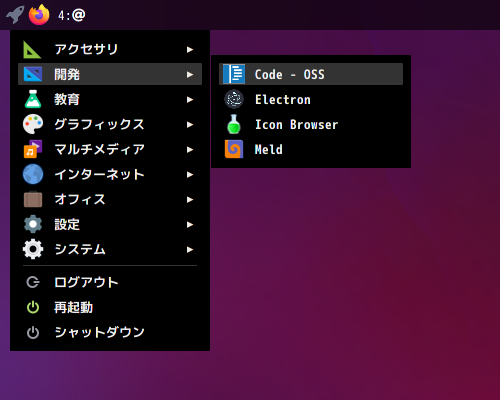Launch Firefox from the top panel

(39, 15)
